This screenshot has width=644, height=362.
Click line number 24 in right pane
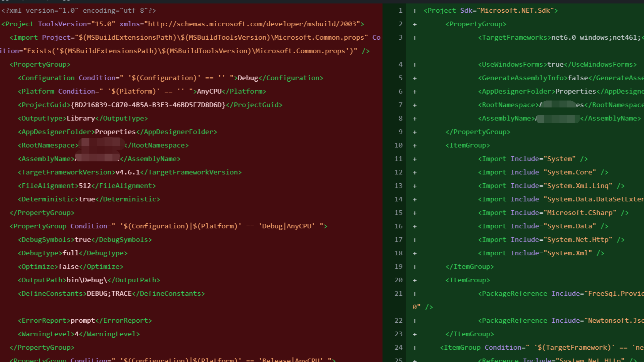tap(399, 347)
